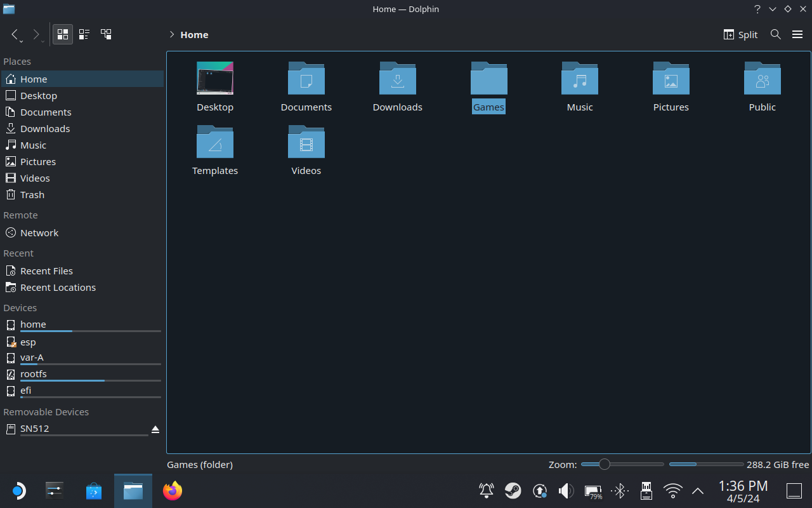The height and width of the screenshot is (508, 812).
Task: Expand the breadcrumb path chevron before Home
Action: click(171, 35)
